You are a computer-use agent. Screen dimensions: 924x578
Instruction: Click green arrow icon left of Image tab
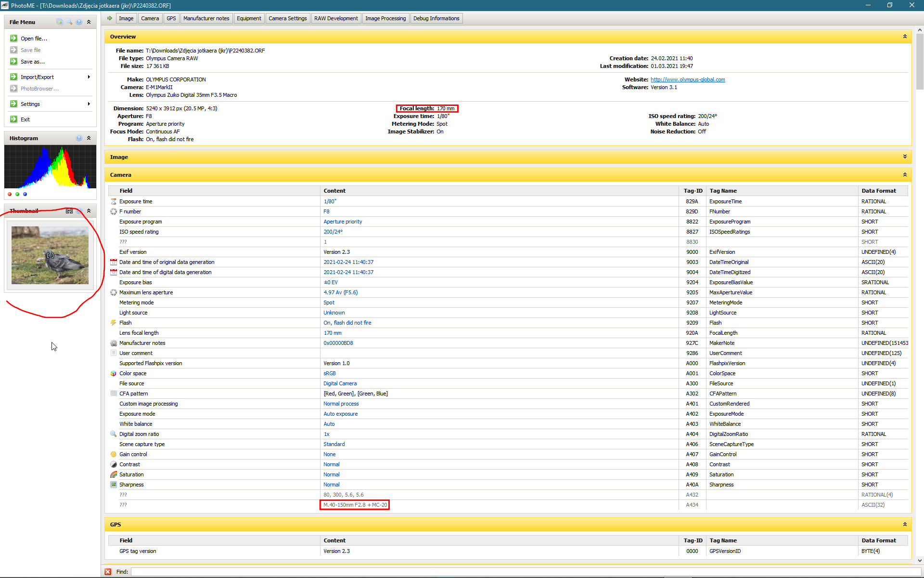tap(110, 18)
